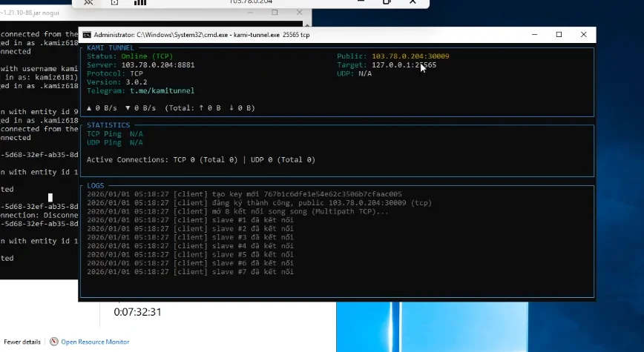
Task: Click restore-down on the remote desktop bar
Action: click(387, 2)
